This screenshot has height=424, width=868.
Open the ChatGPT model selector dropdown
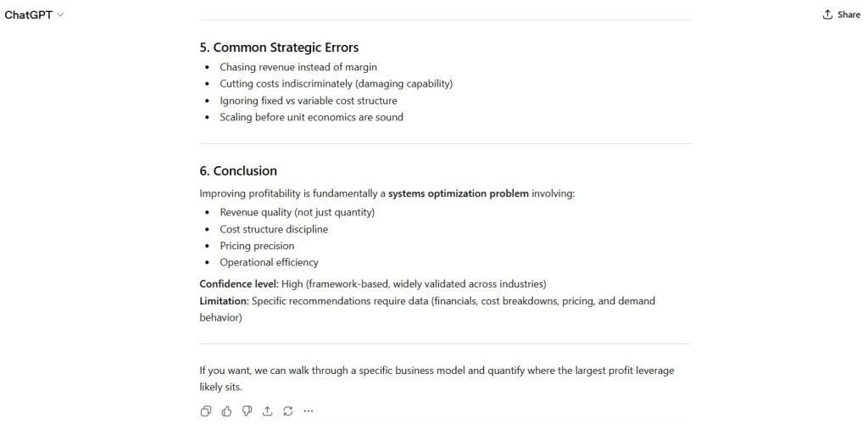pyautogui.click(x=34, y=15)
